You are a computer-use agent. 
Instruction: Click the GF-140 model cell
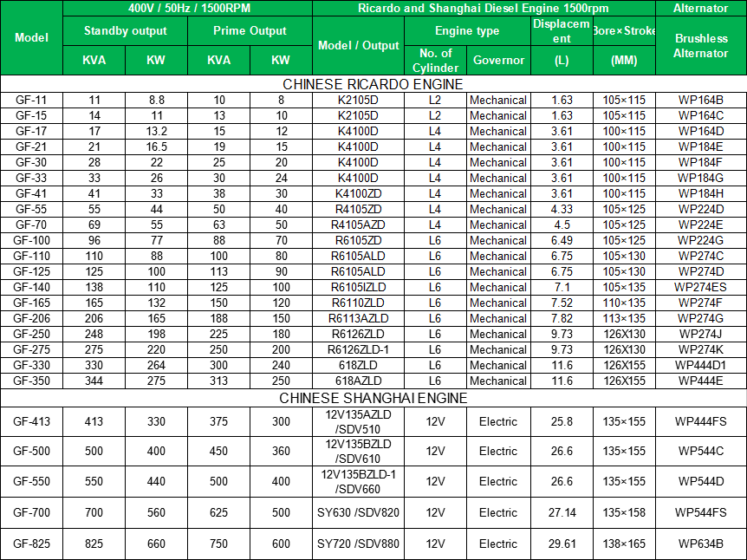pyautogui.click(x=31, y=288)
